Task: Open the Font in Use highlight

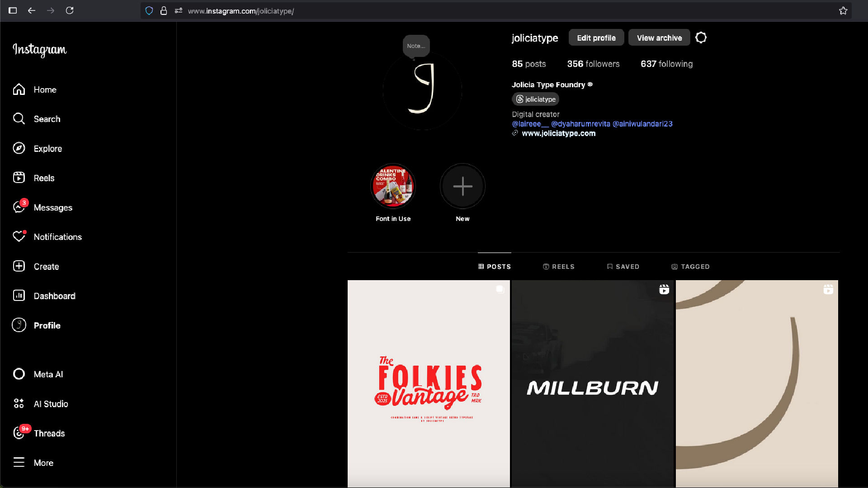Action: tap(393, 186)
